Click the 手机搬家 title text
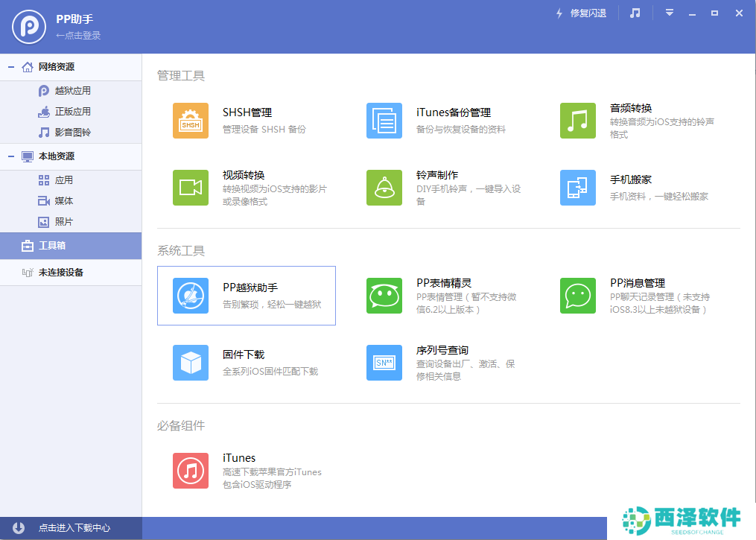Image resolution: width=756 pixels, height=540 pixels. click(631, 180)
